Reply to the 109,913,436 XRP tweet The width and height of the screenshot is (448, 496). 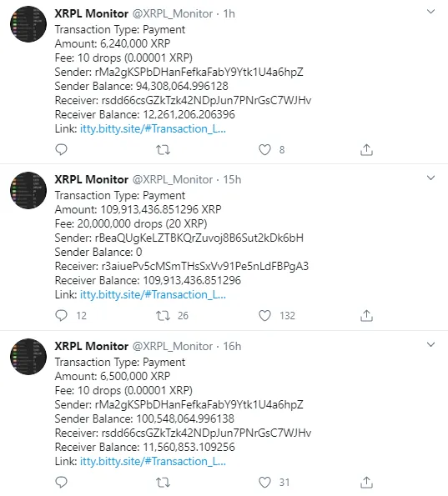[61, 315]
